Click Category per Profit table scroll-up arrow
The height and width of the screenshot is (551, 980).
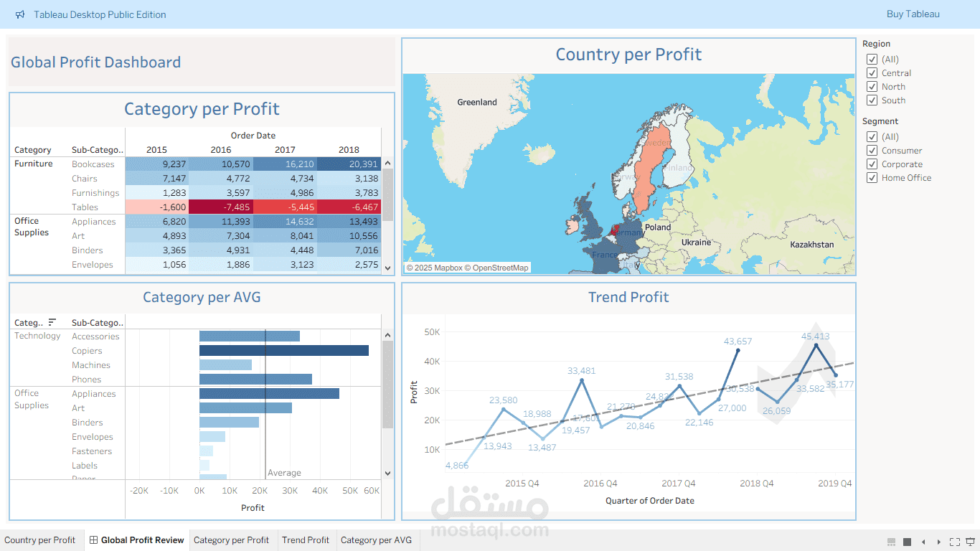click(388, 163)
